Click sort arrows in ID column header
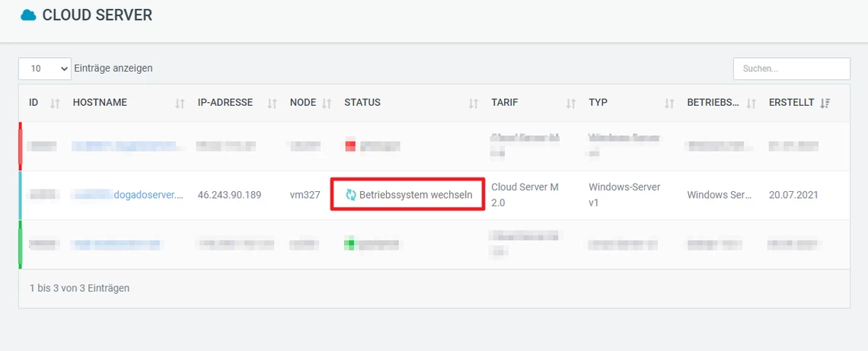Viewport: 868px width, 351px height. pyautogui.click(x=55, y=104)
